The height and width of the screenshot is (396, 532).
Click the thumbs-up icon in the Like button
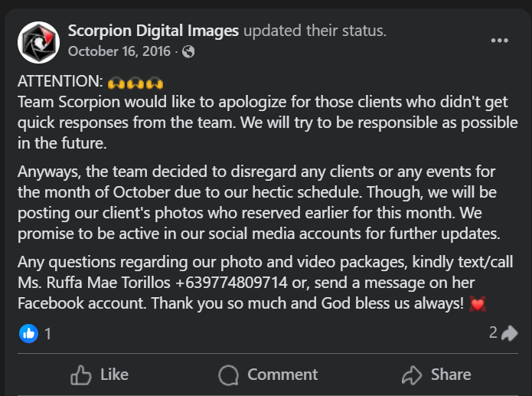[81, 375]
